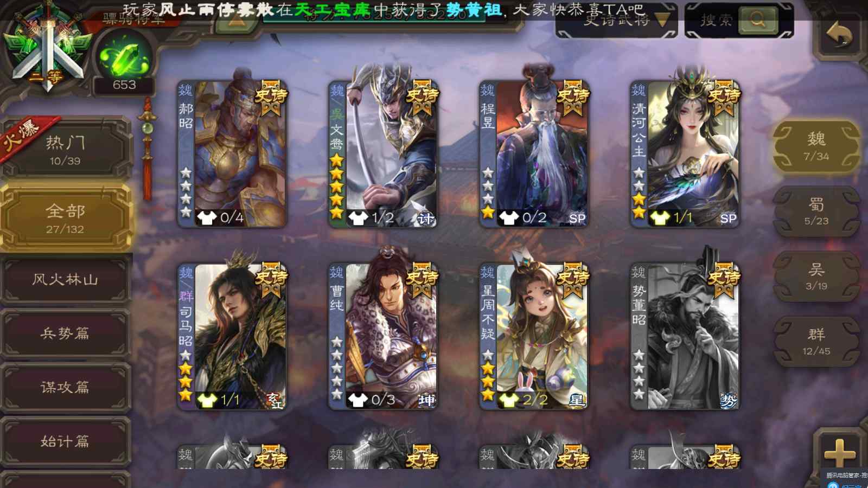Screen dimensions: 868x488
Task: Click the 星 tag on 星周不疑 card
Action: [577, 401]
